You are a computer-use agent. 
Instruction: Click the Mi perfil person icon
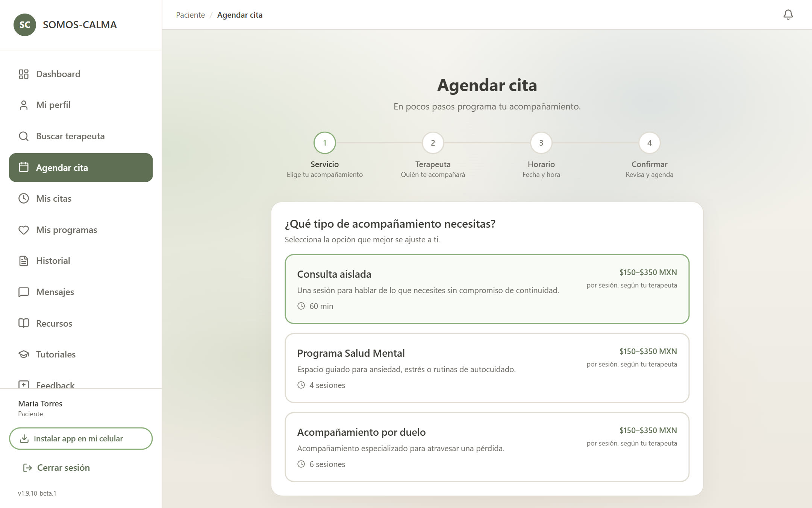coord(24,105)
